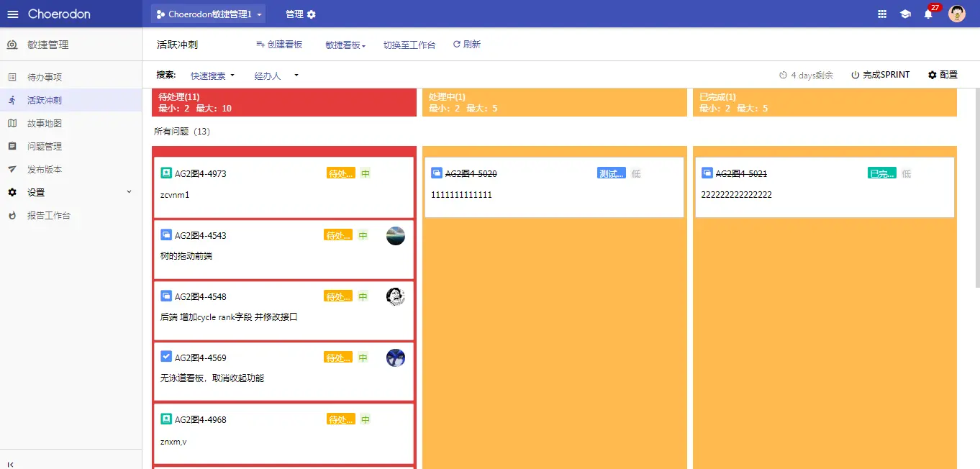Click the clock icon beside 4 days剩余
Screen dimensions: 980x469
click(x=784, y=75)
